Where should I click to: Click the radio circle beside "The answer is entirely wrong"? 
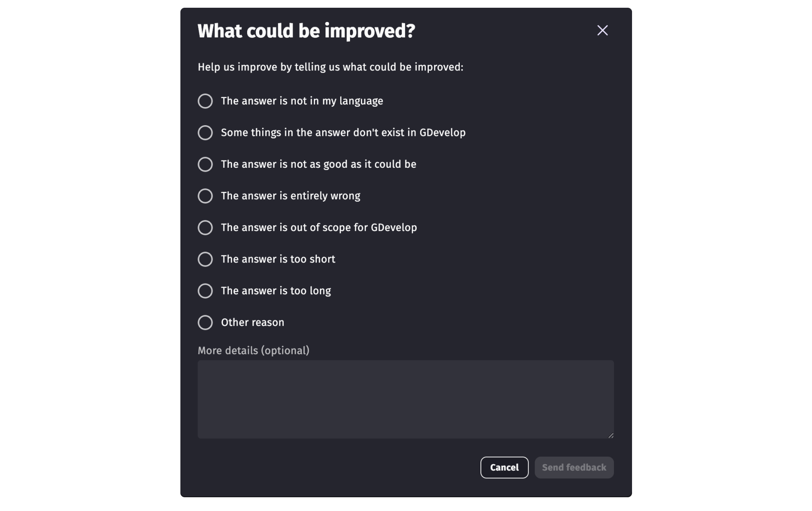[x=205, y=196]
